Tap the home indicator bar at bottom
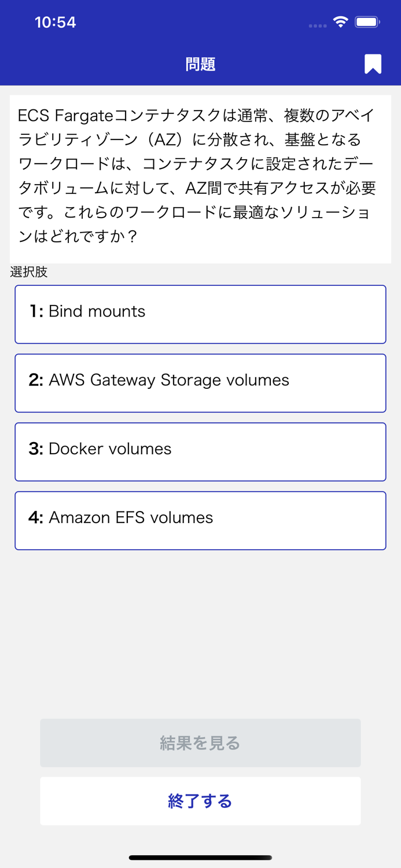Image resolution: width=401 pixels, height=868 pixels. [200, 858]
